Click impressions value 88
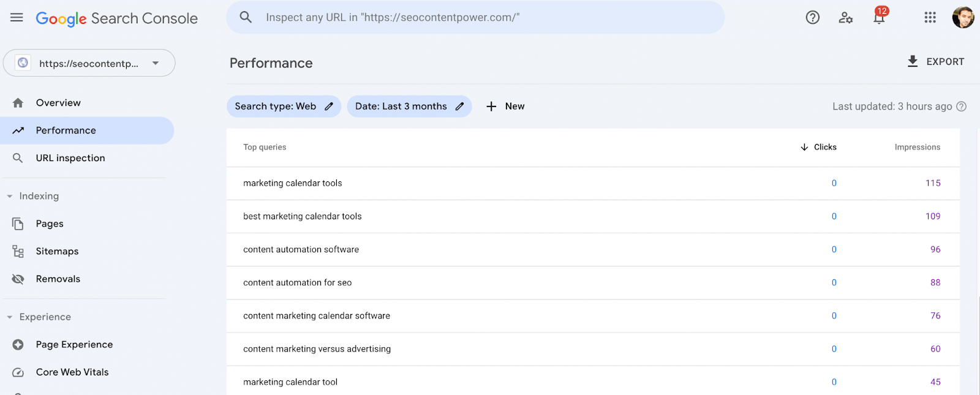Viewport: 980px width, 395px height. [935, 282]
